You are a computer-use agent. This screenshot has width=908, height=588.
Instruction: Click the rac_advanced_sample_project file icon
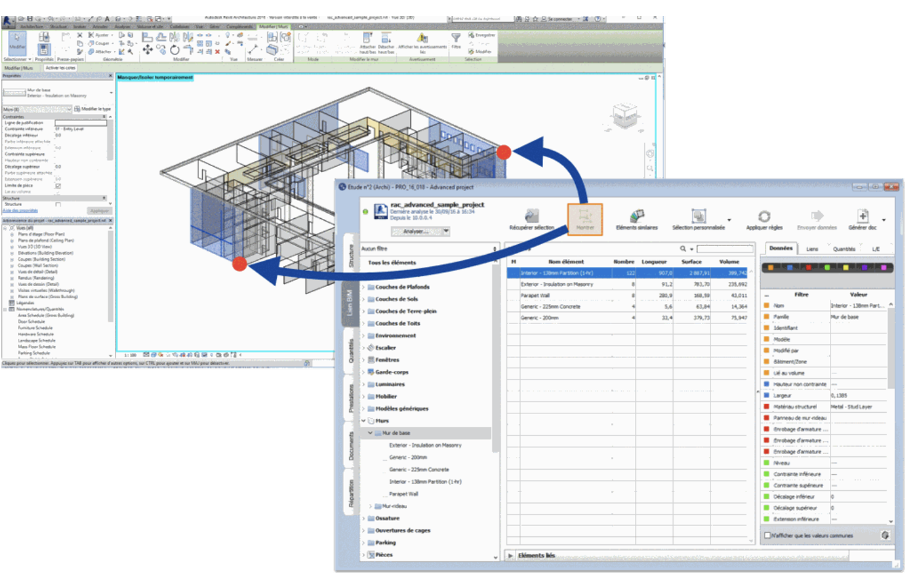pos(381,212)
